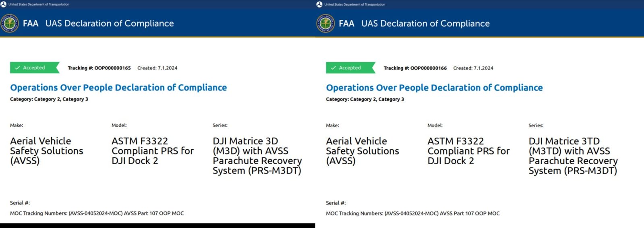This screenshot has height=228, width=644.
Task: Select tracking number OOP000000166
Action: pyautogui.click(x=428, y=68)
